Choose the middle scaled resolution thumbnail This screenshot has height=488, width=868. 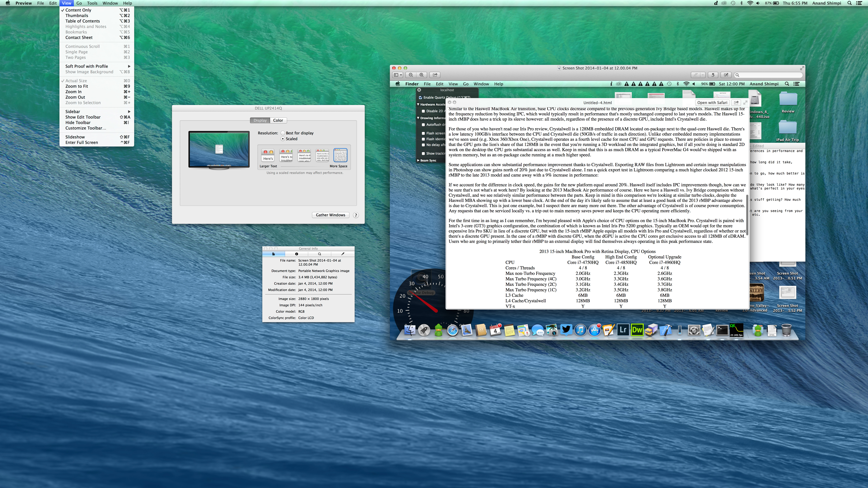[304, 155]
